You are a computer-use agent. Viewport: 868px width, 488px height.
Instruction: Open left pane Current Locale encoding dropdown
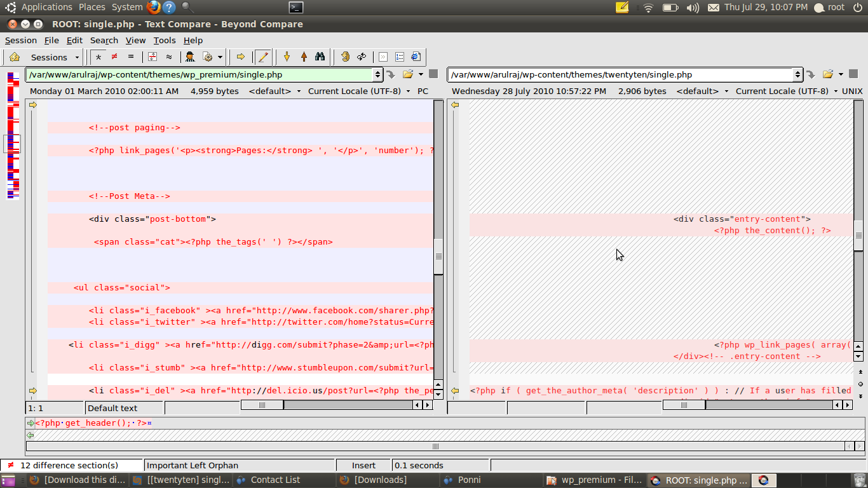(x=359, y=91)
